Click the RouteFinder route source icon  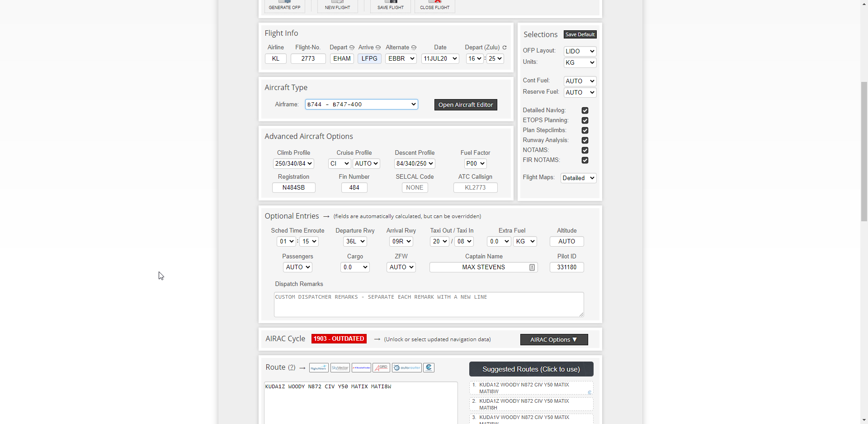[361, 368]
